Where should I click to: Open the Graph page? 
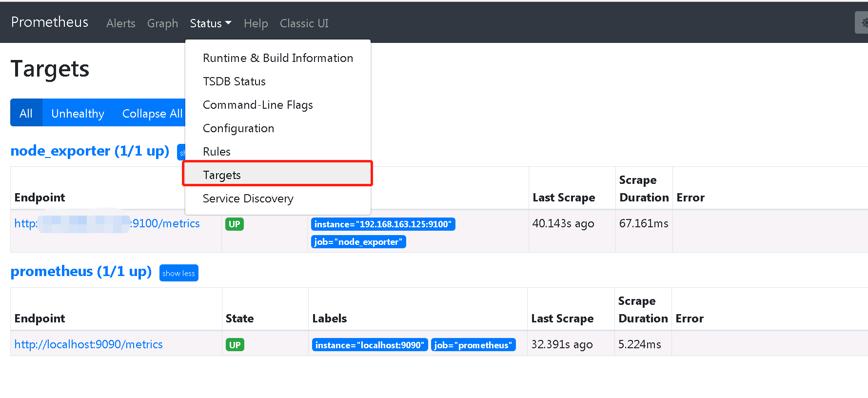(x=162, y=23)
